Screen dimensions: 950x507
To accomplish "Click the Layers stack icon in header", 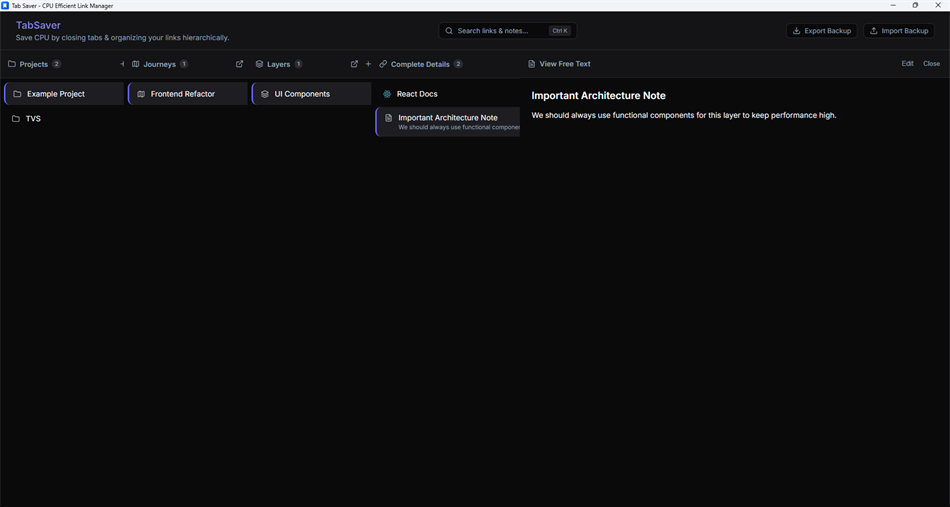I will coord(259,64).
